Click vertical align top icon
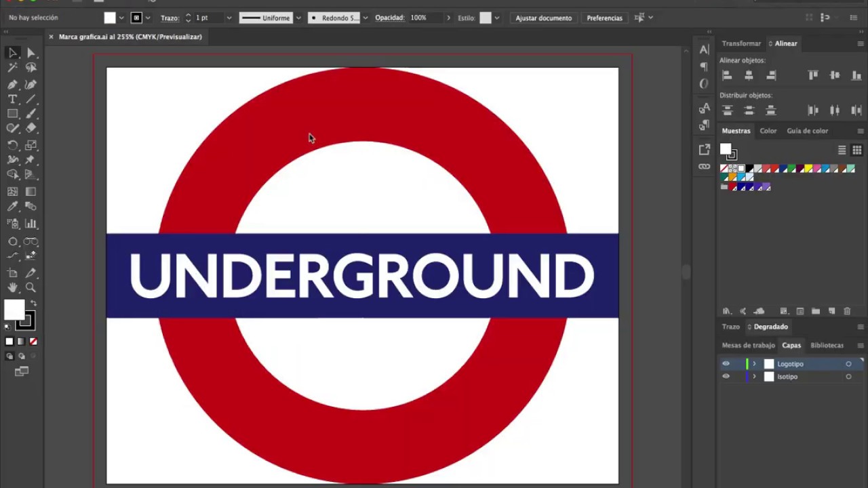868x488 pixels. pyautogui.click(x=813, y=75)
